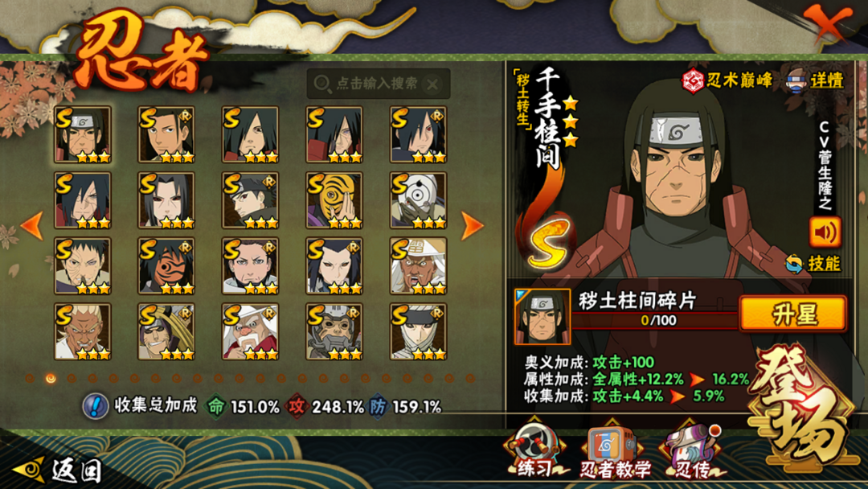The width and height of the screenshot is (868, 489).
Task: Select the last page indicator dot
Action: pyautogui.click(x=470, y=378)
